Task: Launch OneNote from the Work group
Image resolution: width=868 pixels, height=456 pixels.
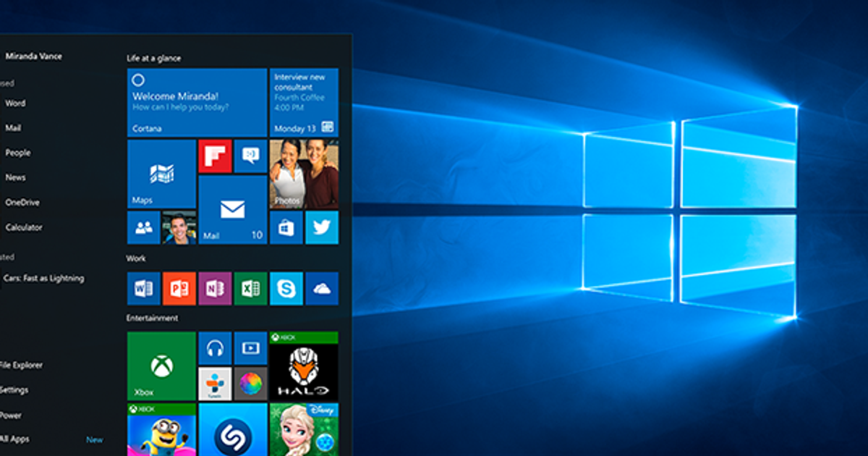Action: click(215, 288)
